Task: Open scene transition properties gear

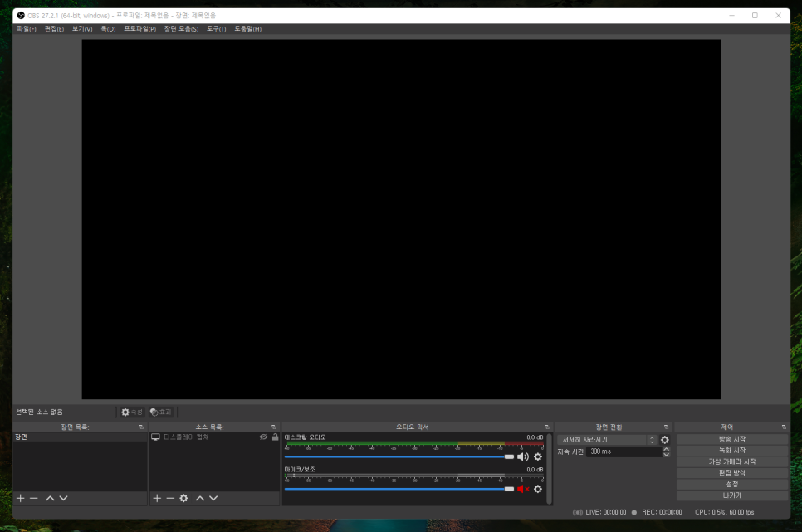Action: [x=664, y=440]
